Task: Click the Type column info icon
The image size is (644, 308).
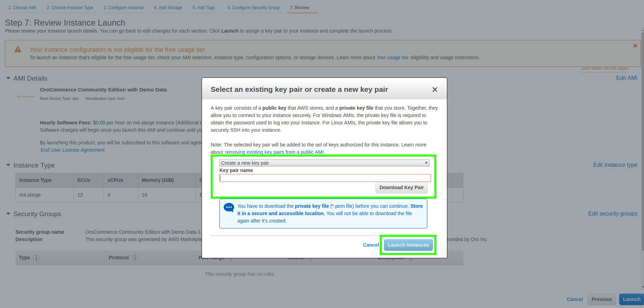Action: 36,258
